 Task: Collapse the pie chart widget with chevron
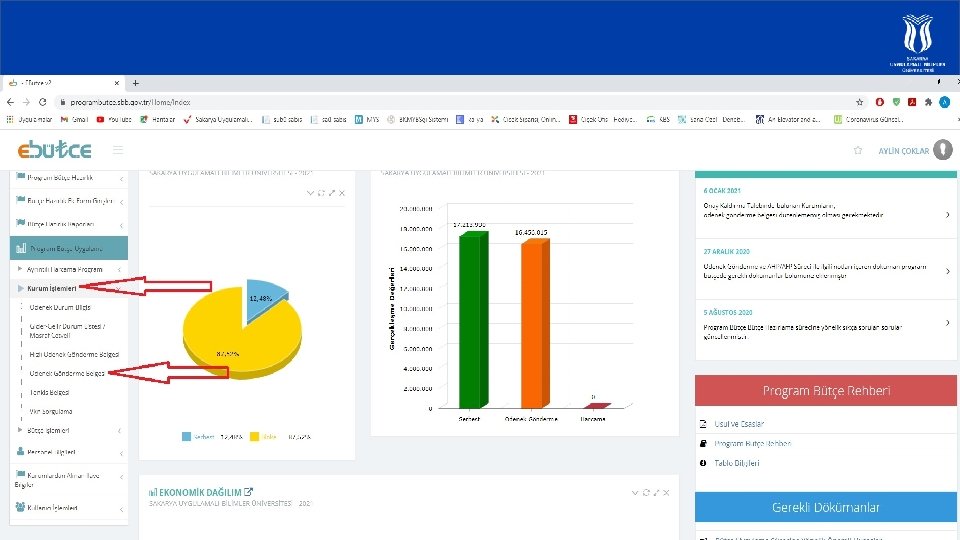click(310, 193)
